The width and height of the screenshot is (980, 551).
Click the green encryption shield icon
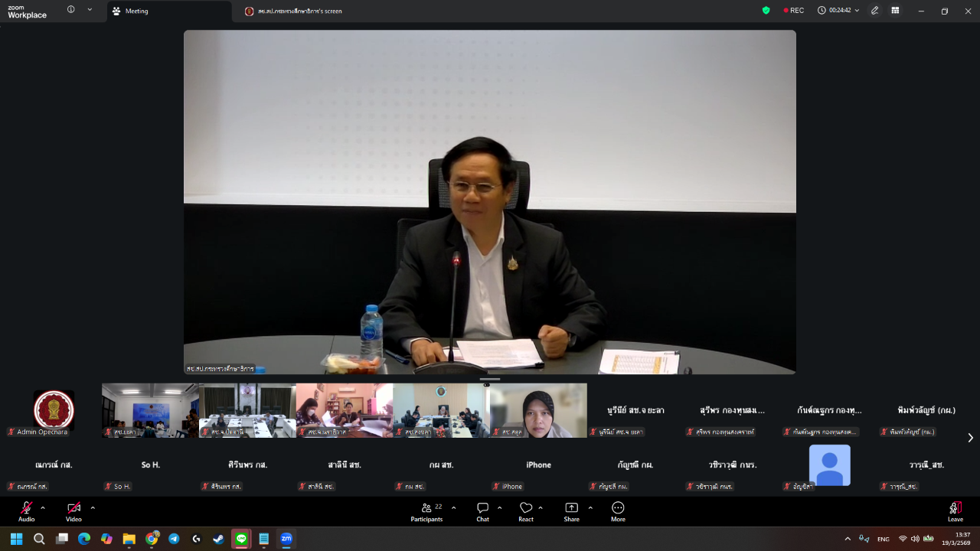pyautogui.click(x=766, y=11)
